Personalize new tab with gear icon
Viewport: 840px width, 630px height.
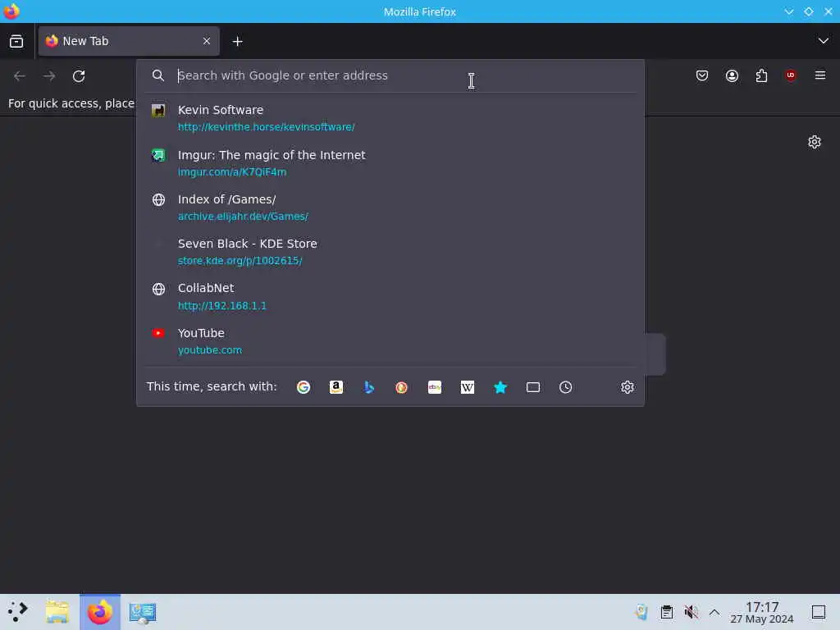click(815, 142)
